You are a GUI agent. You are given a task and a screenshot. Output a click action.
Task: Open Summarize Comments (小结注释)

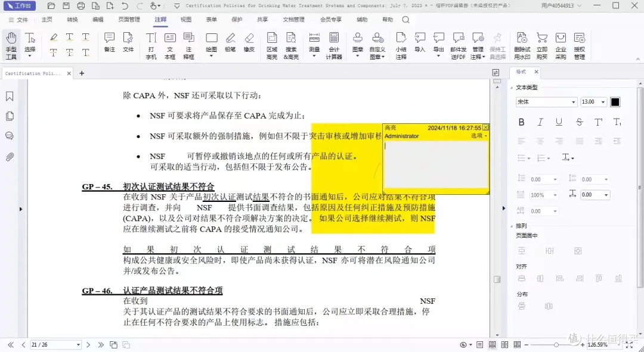[401, 45]
